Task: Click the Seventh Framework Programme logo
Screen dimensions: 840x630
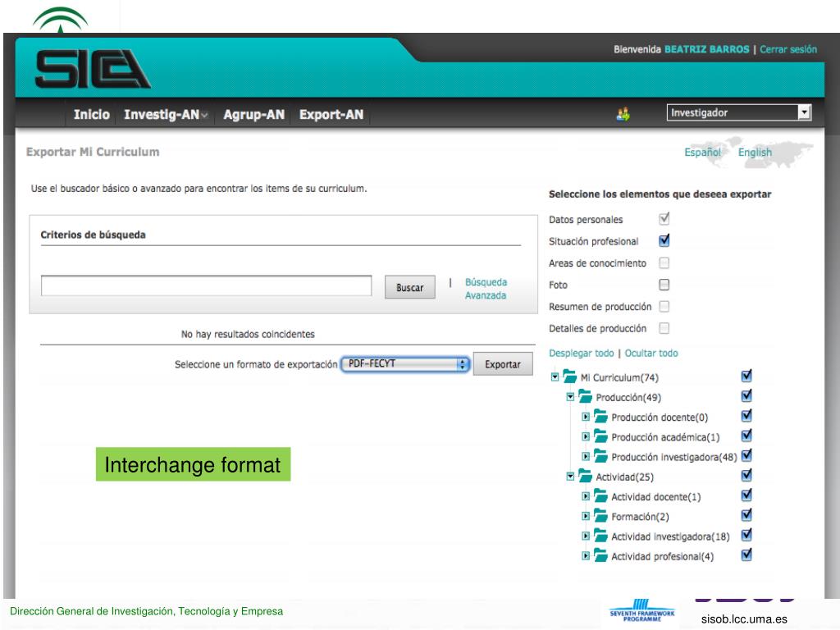Action: pyautogui.click(x=641, y=610)
